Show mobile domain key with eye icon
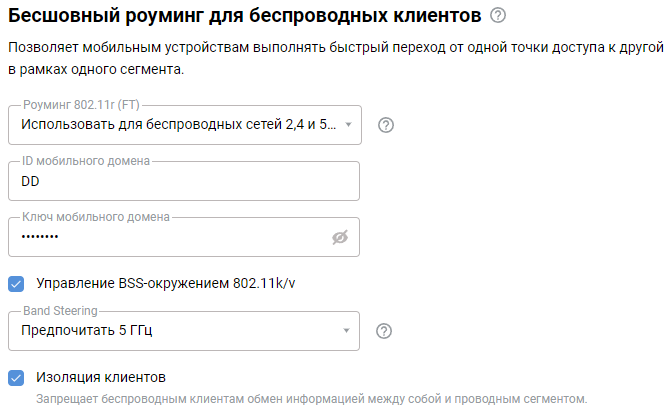Image resolution: width=671 pixels, height=417 pixels. click(x=340, y=237)
